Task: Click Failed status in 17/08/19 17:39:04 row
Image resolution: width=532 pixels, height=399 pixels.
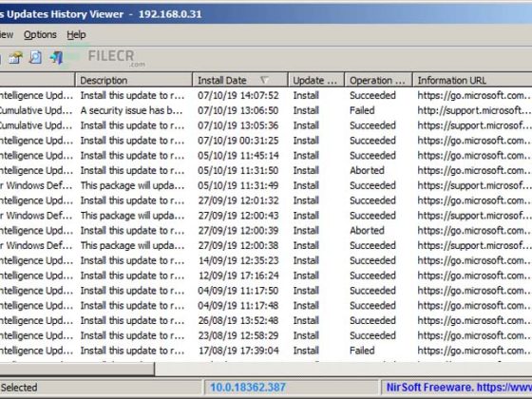Action: point(362,351)
